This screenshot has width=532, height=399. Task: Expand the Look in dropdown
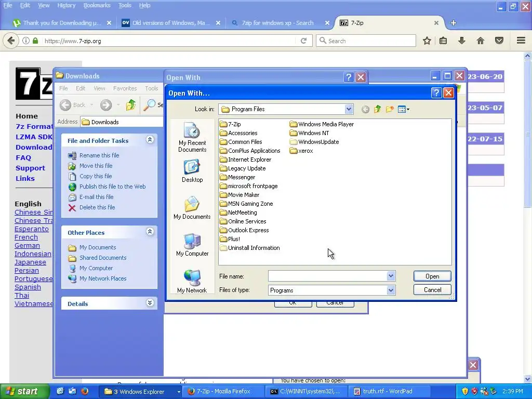349,109
